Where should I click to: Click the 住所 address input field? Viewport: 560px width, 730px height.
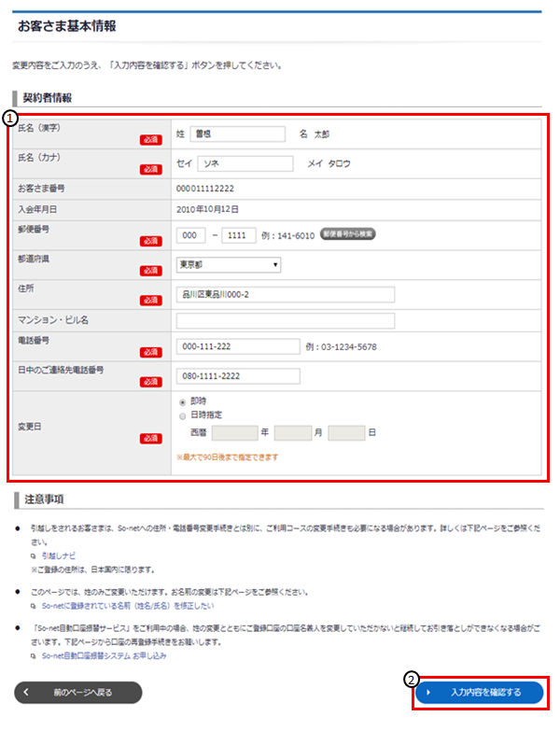(x=285, y=296)
